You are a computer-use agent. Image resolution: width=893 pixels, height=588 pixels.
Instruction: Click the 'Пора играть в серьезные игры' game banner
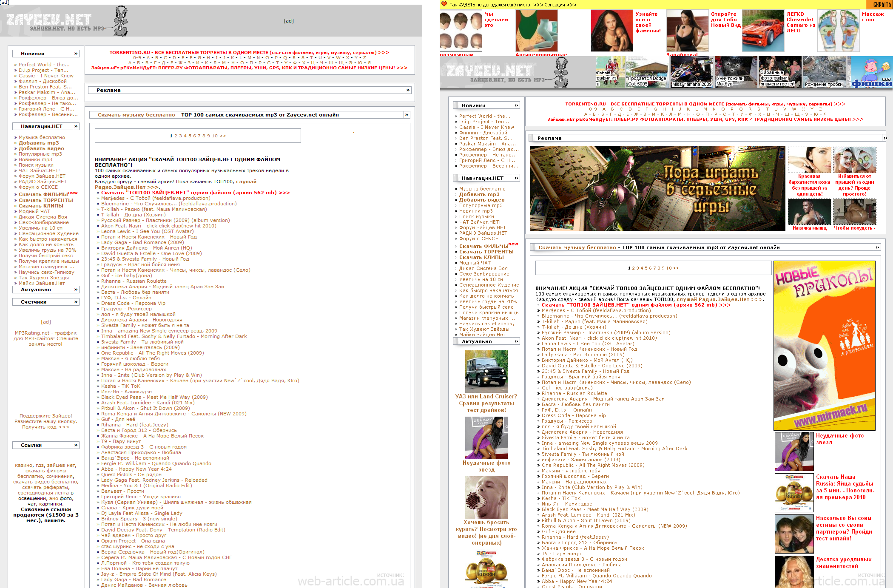[x=657, y=188]
